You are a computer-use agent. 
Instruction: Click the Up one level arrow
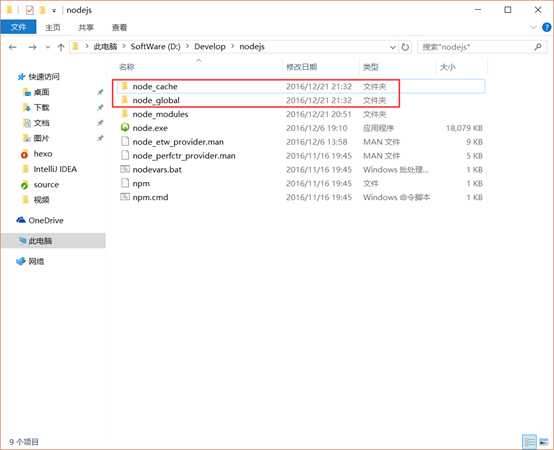coord(61,47)
